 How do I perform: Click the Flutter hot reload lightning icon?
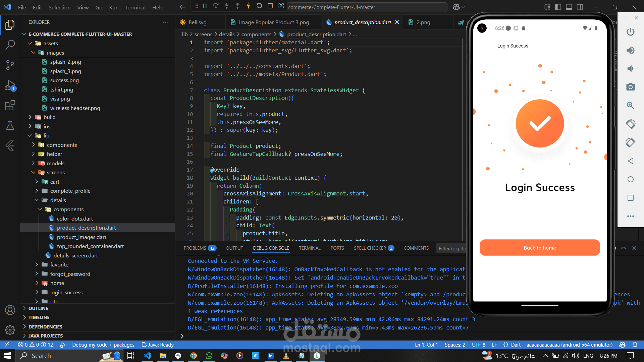tap(248, 6)
